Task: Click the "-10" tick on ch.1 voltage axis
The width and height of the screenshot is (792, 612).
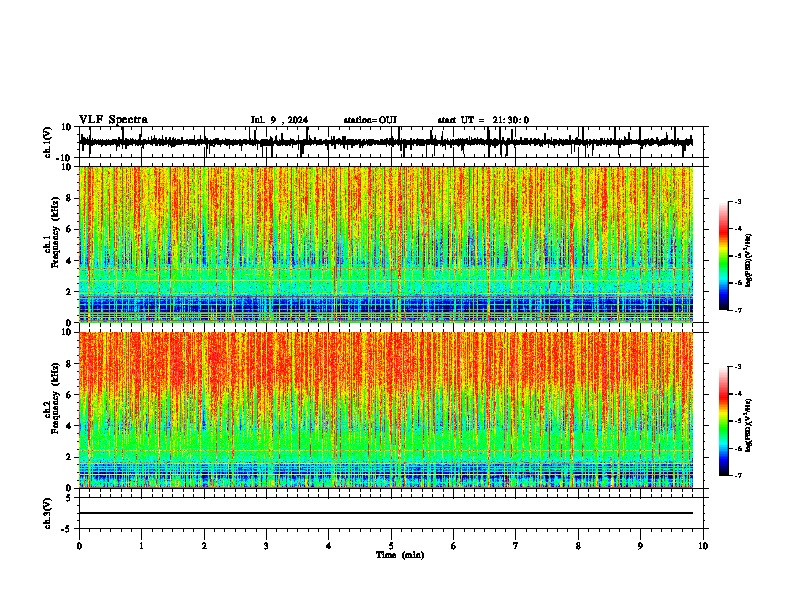Action: pos(65,158)
